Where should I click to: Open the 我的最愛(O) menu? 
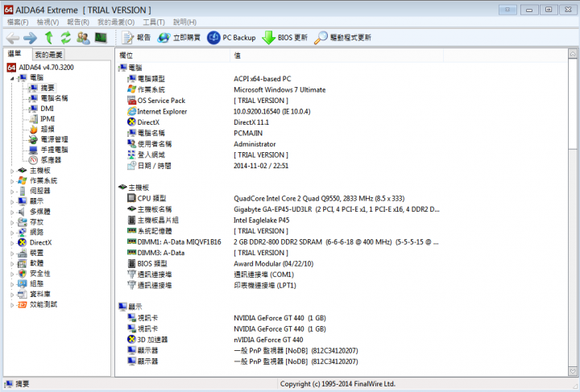pos(116,23)
